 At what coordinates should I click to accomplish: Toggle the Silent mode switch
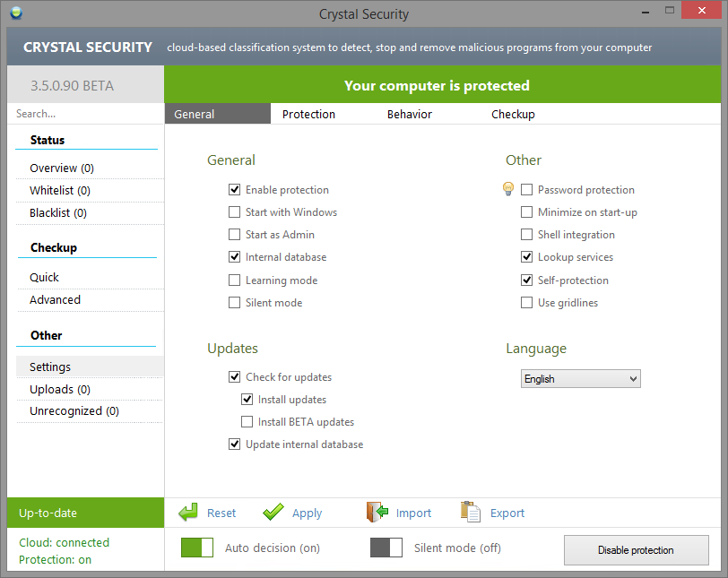(x=386, y=548)
